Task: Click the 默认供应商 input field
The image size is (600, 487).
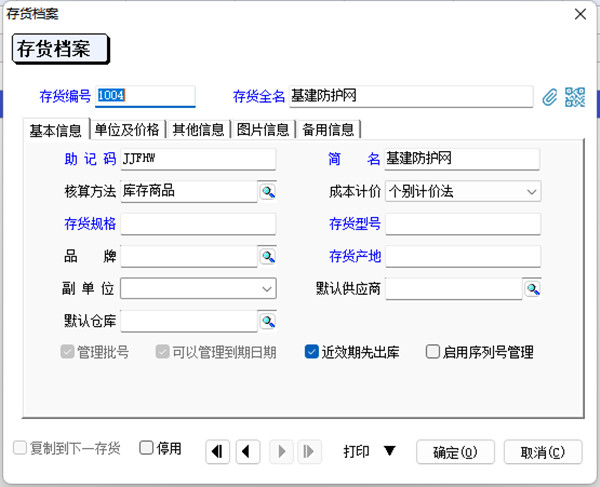Action: click(454, 288)
